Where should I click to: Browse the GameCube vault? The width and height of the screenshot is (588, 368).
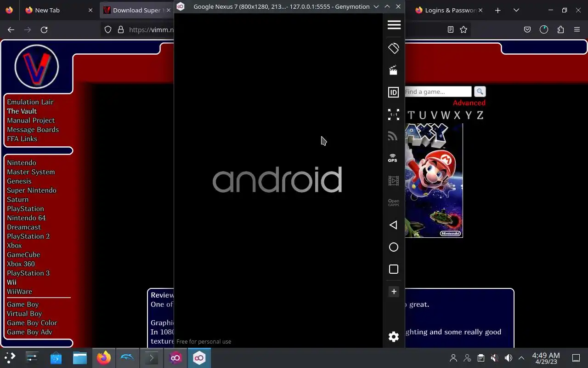point(23,254)
